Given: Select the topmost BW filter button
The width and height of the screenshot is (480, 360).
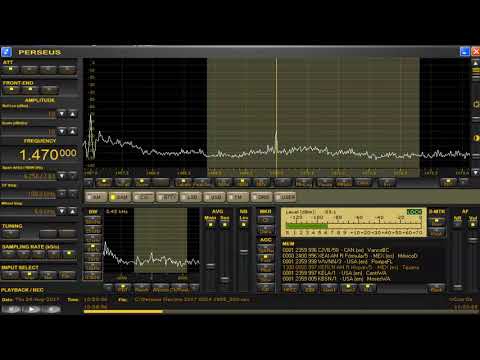Looking at the screenshot, I should [93, 220].
